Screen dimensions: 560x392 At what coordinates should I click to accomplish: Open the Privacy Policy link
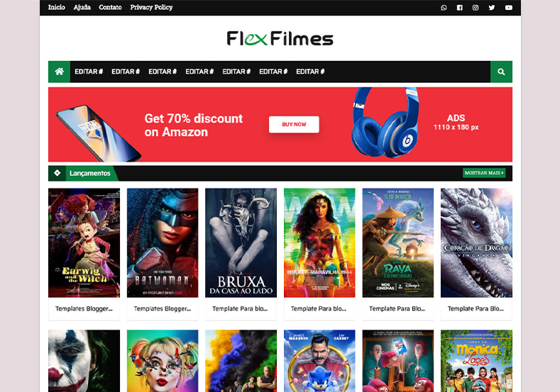coord(151,7)
